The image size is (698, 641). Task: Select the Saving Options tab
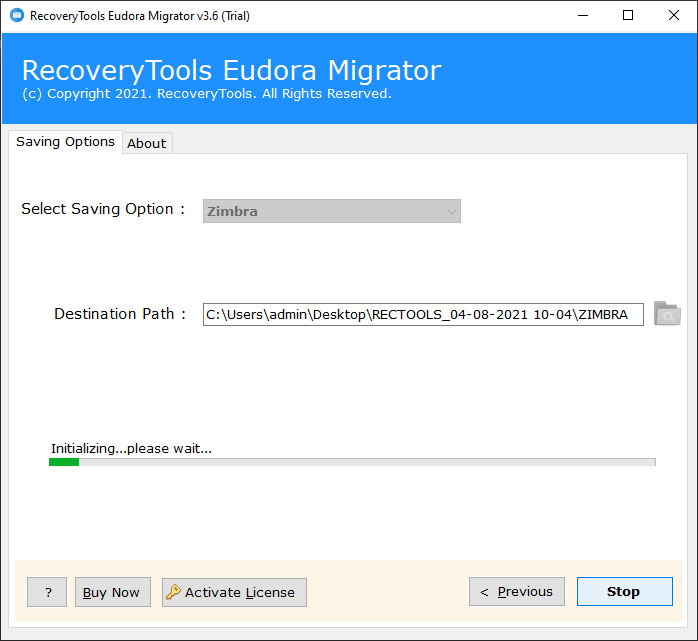click(x=65, y=142)
